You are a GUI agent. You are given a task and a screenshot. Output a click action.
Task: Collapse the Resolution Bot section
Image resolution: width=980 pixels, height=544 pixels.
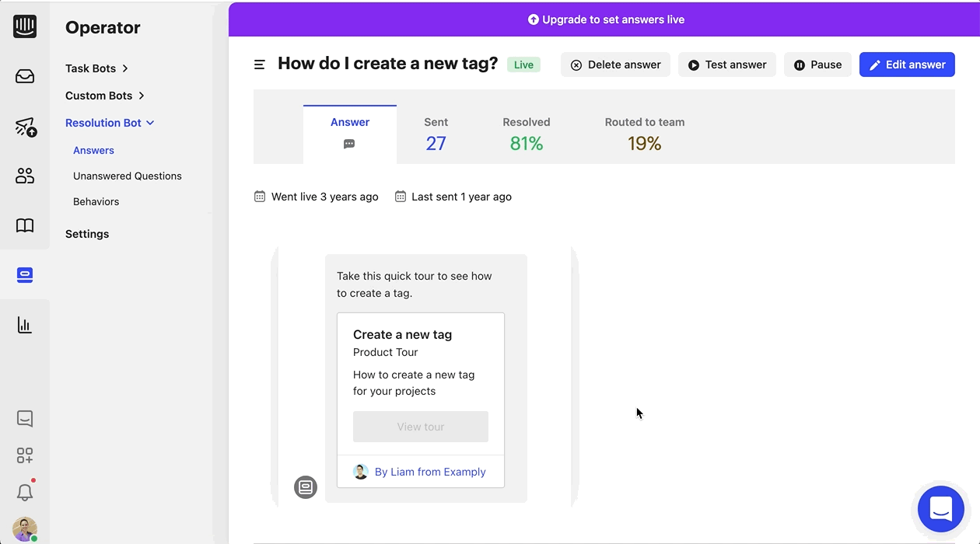(110, 123)
